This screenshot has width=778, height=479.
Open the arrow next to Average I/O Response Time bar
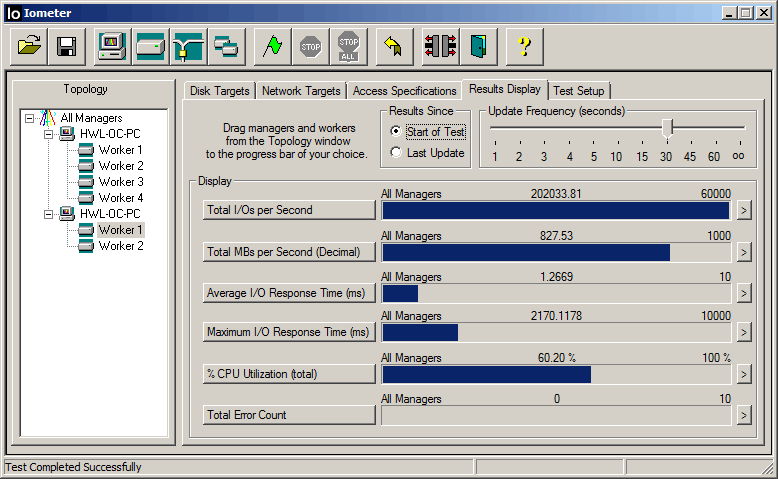743,293
